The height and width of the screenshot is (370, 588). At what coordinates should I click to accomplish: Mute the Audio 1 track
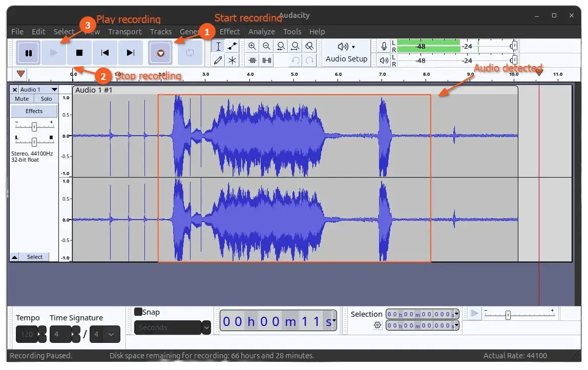(x=21, y=98)
